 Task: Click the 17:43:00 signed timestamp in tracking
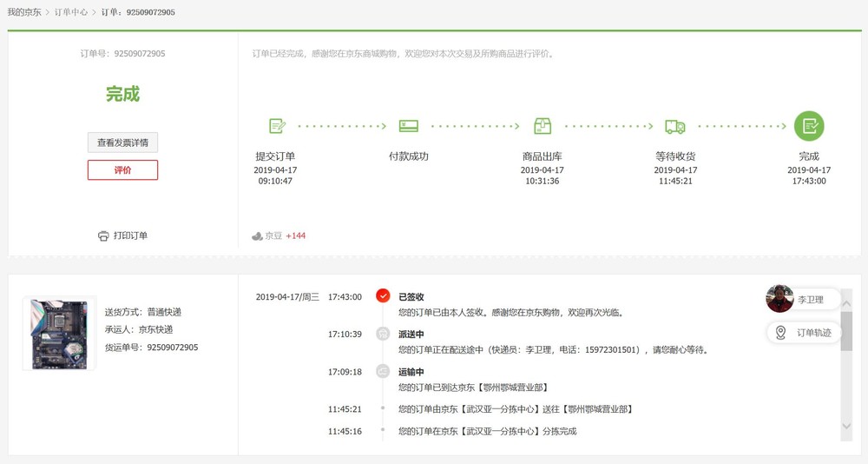click(345, 297)
